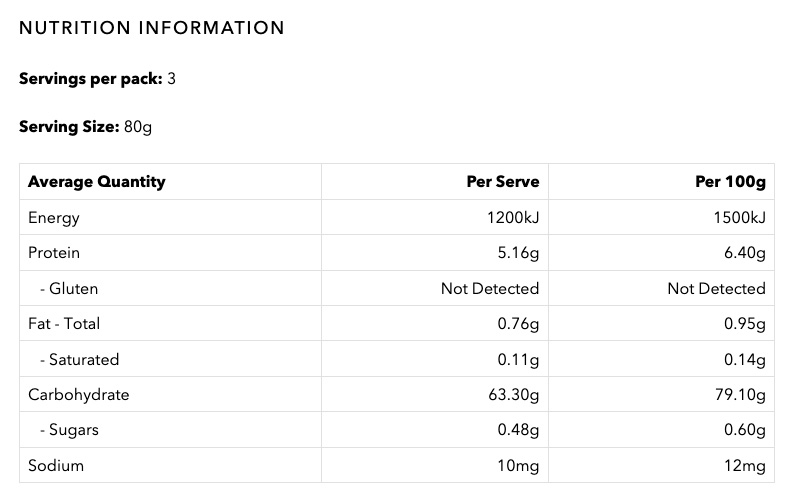The width and height of the screenshot is (794, 491).
Task: Click the Carbohydrate row label
Action: coord(79,395)
